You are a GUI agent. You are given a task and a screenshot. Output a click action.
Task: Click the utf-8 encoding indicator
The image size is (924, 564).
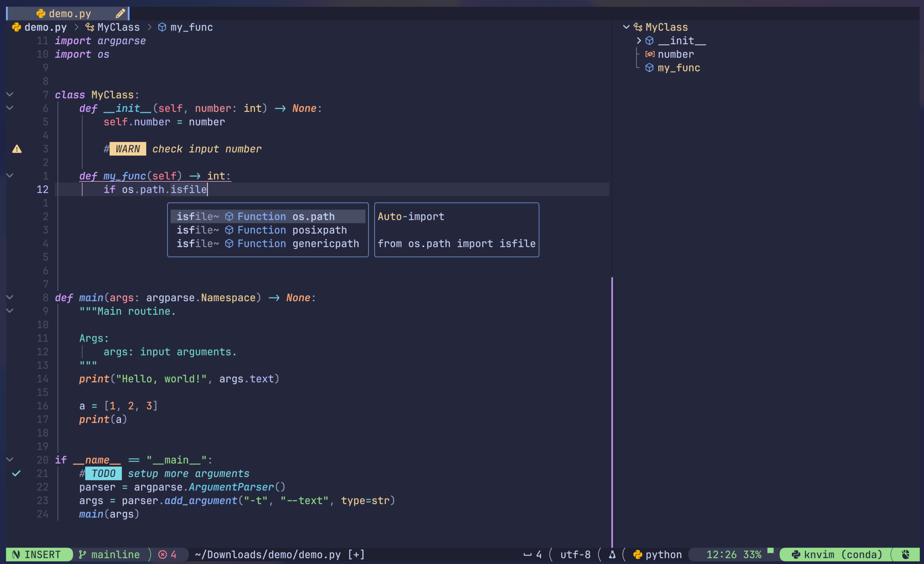tap(576, 555)
